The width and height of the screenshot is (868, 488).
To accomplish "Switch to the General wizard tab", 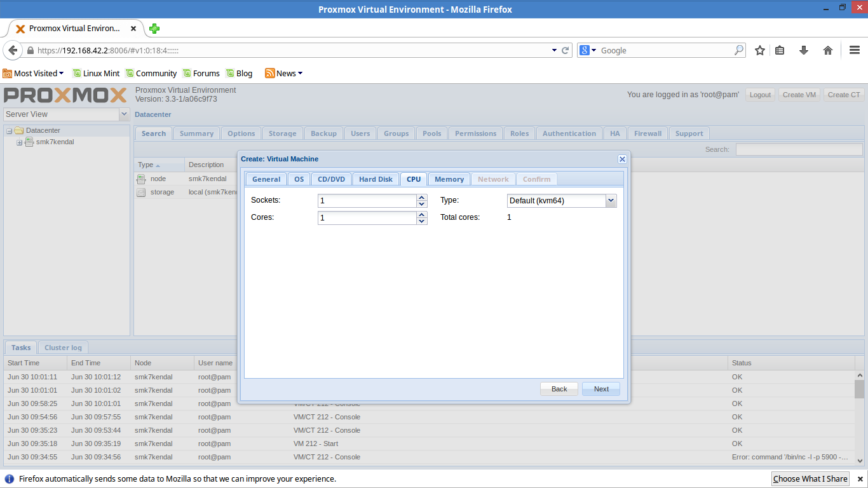I will [x=266, y=179].
